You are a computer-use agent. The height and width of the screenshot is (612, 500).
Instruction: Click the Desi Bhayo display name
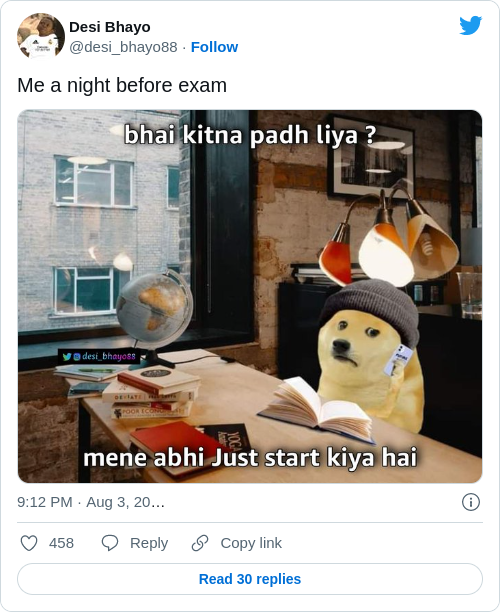coord(110,27)
